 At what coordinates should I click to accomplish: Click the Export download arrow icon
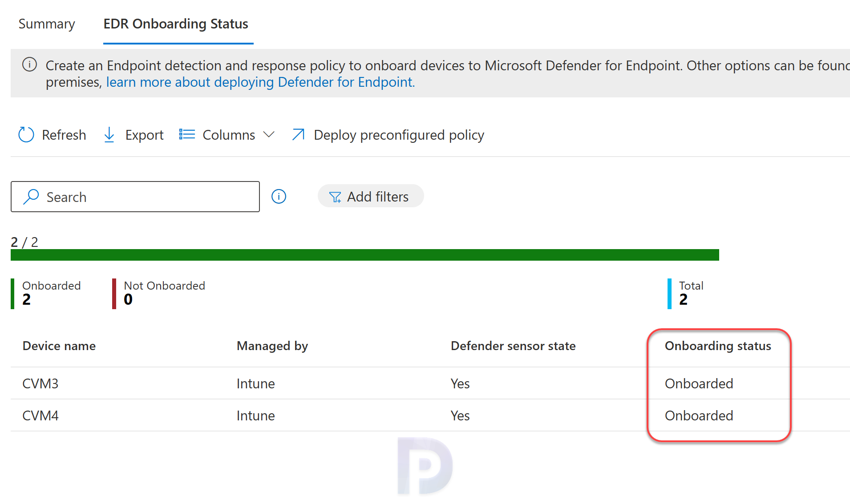point(109,135)
